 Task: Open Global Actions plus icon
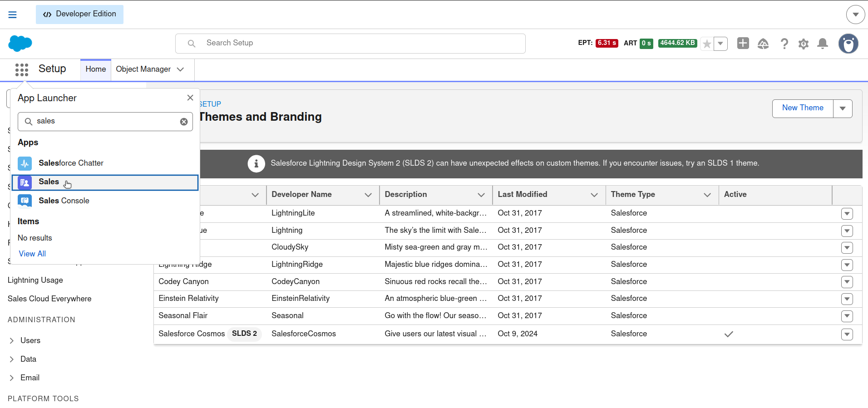(743, 44)
